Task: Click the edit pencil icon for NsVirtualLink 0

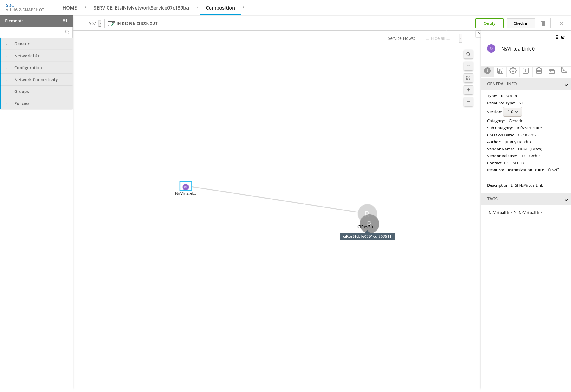Action: pyautogui.click(x=563, y=37)
